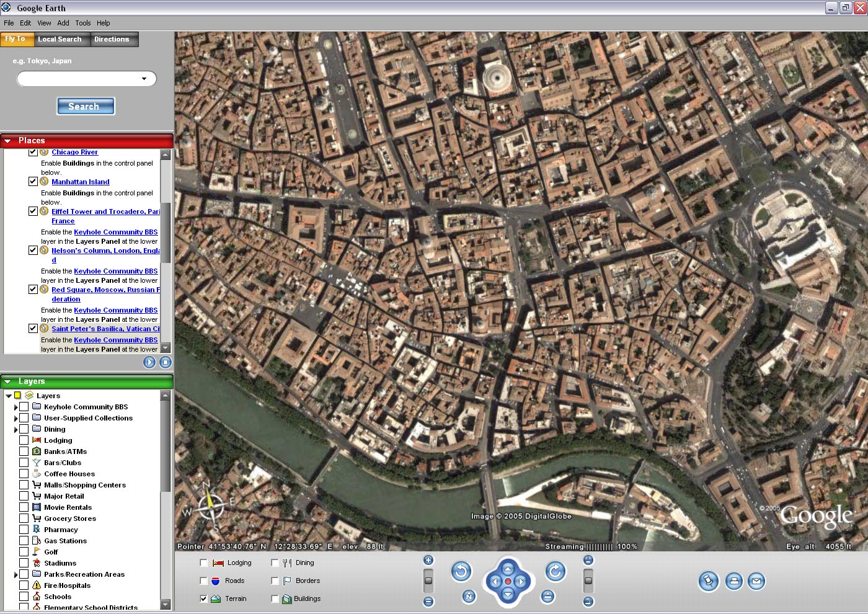Collapse the root Layers tree node
868x614 pixels.
[x=8, y=396]
